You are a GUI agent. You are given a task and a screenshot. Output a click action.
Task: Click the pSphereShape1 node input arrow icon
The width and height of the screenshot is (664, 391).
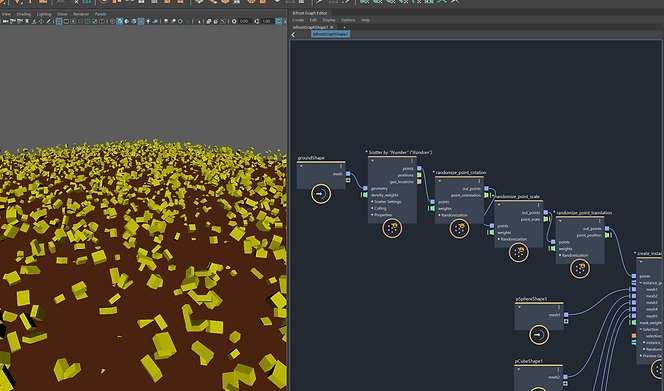[x=539, y=335]
